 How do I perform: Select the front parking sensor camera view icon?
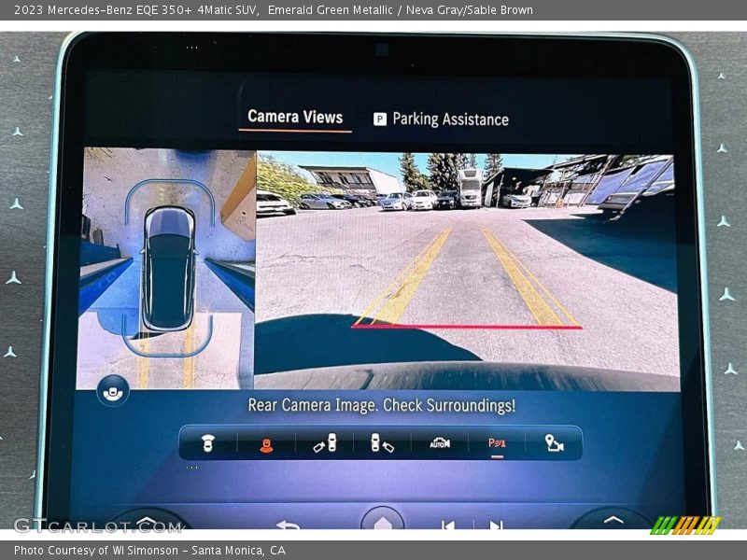[209, 445]
